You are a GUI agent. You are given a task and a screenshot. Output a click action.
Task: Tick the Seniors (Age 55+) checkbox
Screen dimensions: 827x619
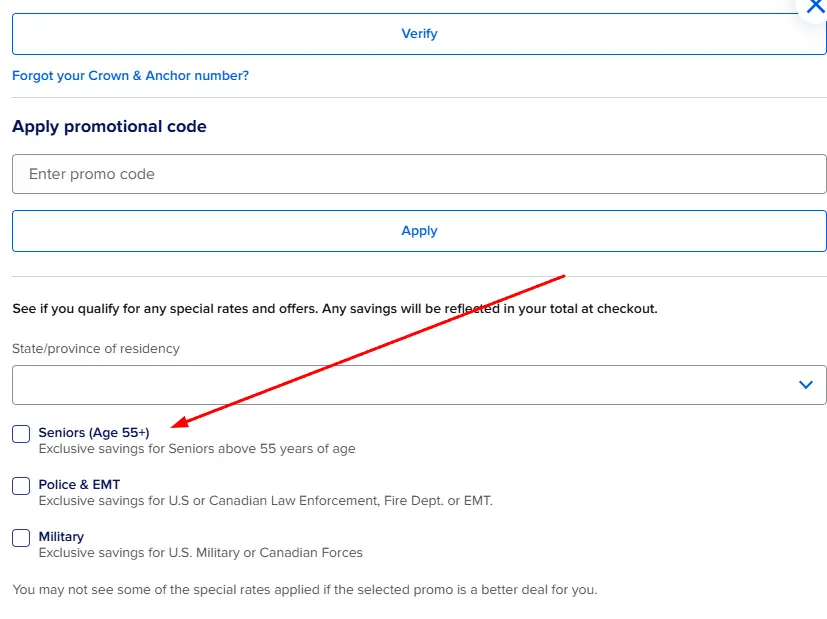(21, 434)
